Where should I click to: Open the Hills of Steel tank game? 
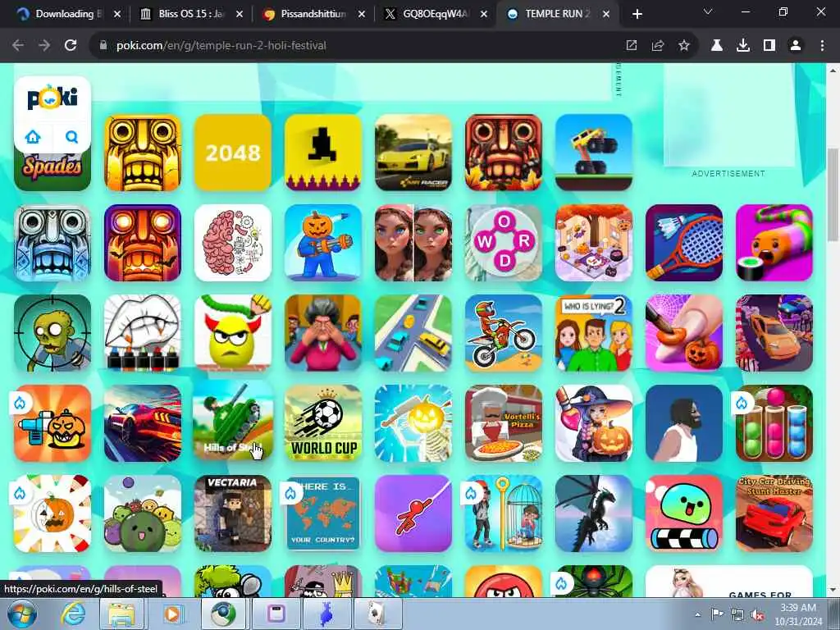point(233,422)
